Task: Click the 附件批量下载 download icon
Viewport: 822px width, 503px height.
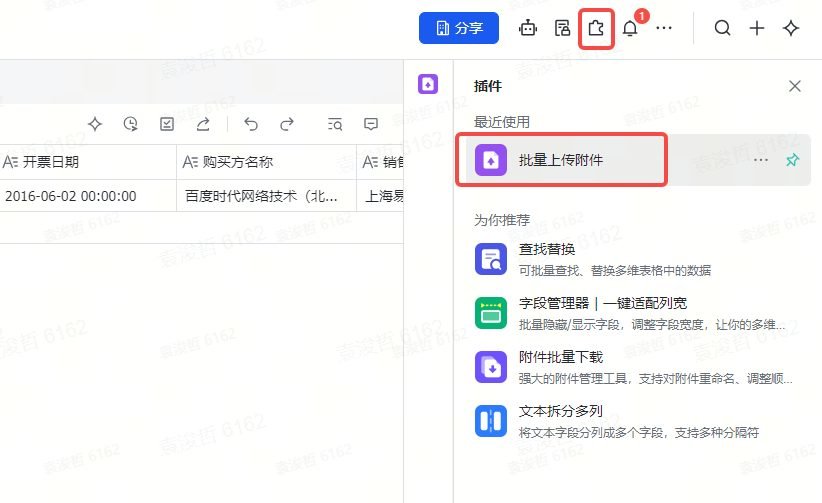Action: 491,367
